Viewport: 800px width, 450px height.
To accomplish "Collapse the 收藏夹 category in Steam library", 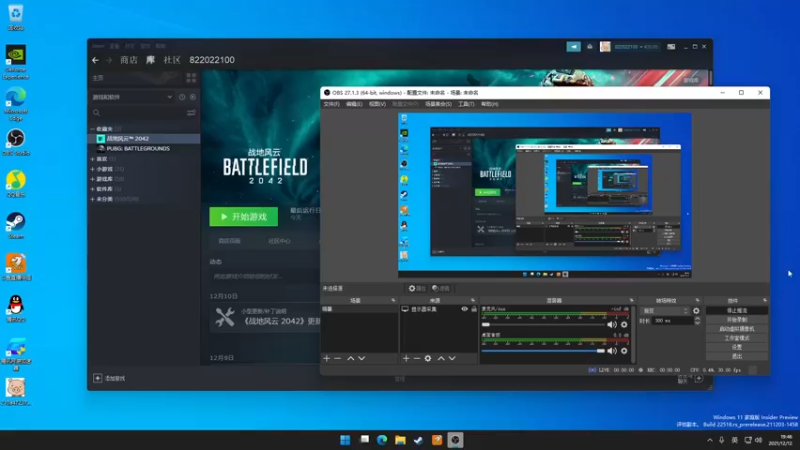I will (92, 129).
